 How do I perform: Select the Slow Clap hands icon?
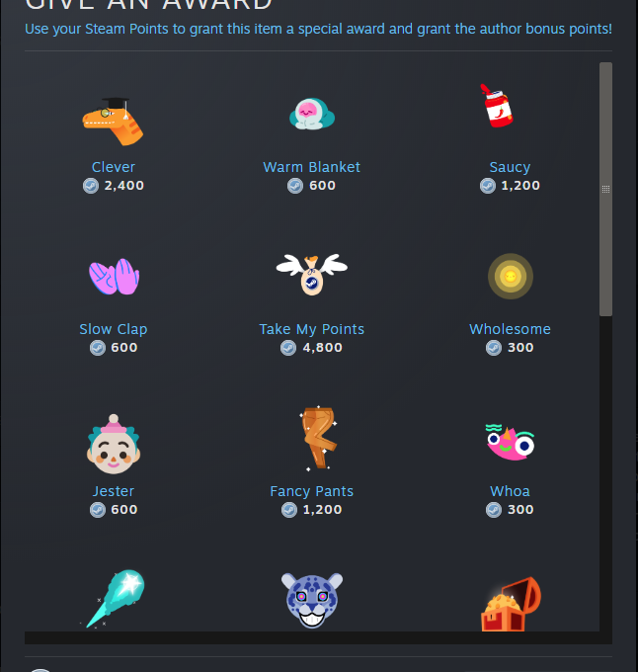coord(114,277)
